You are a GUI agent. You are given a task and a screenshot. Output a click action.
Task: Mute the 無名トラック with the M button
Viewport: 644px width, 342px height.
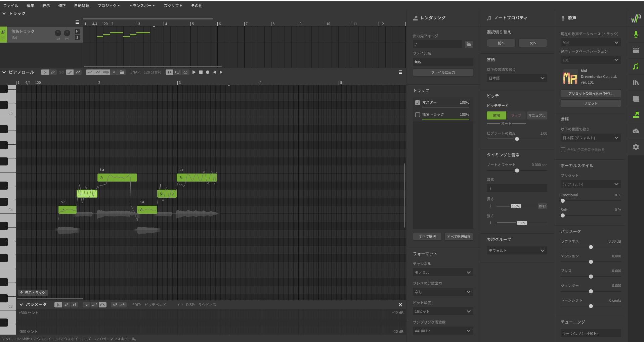(77, 31)
